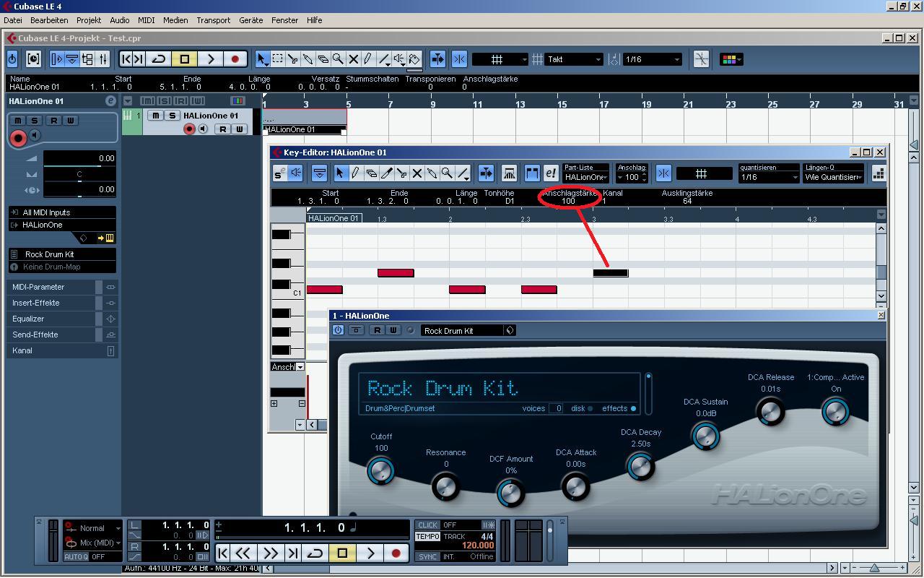Open the 1/16 quantize dropdown in main toolbar
This screenshot has height=578, width=924.
652,59
